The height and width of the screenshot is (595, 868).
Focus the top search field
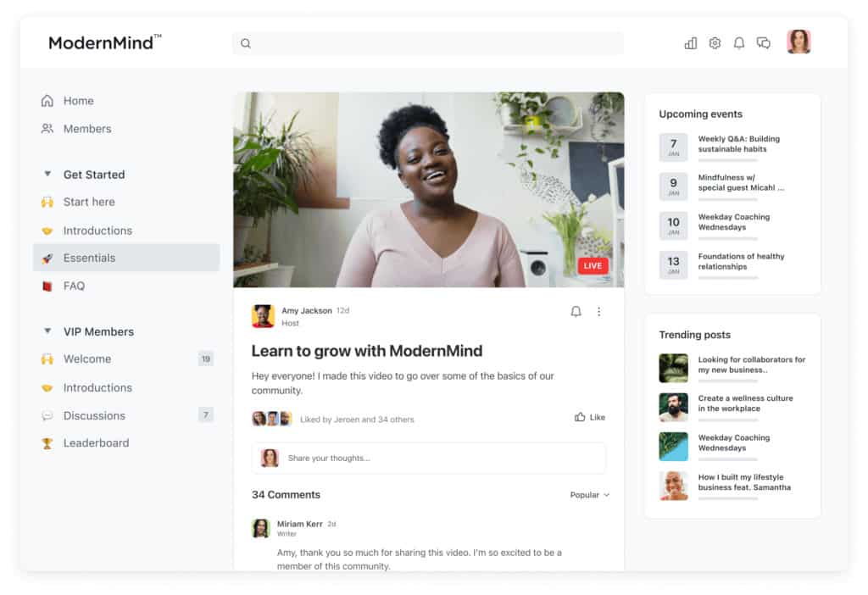[428, 43]
